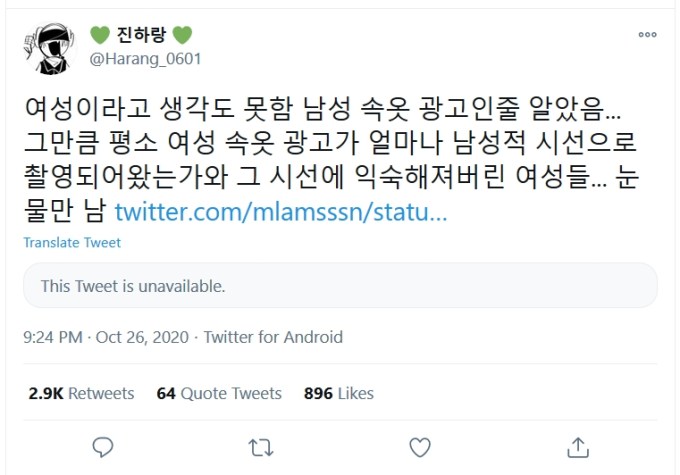Retweet this post using the arrows icon

coord(261,446)
